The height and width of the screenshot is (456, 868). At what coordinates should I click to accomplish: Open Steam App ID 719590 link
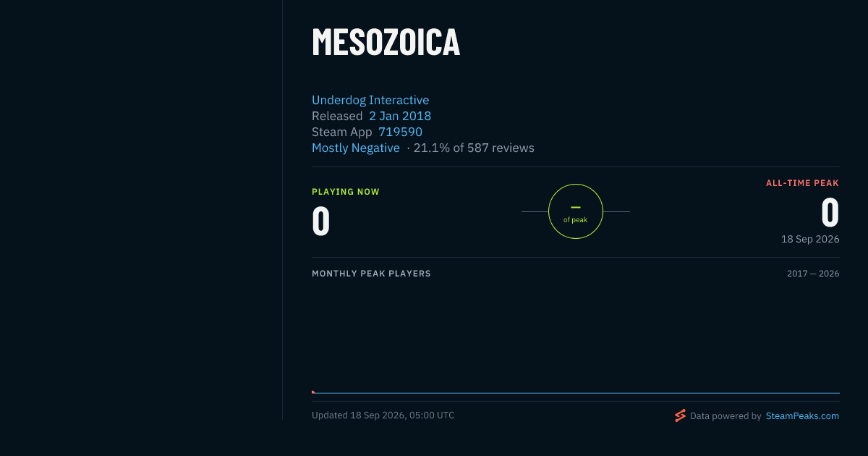[x=400, y=132]
